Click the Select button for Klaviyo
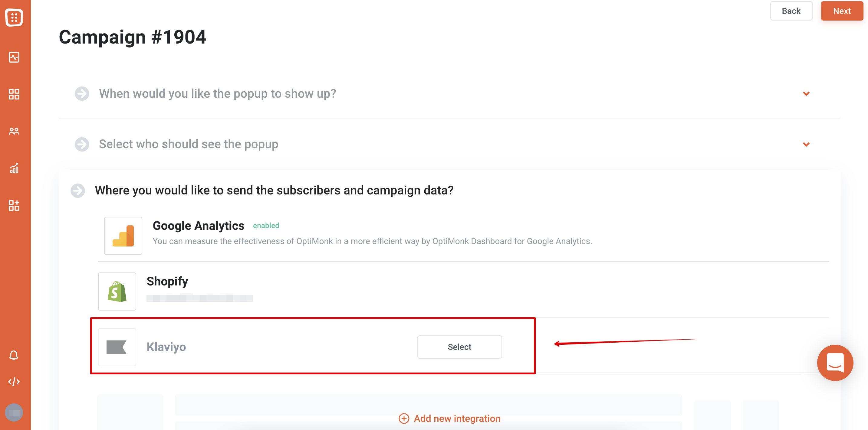Viewport: 868px width, 430px height. [x=459, y=347]
